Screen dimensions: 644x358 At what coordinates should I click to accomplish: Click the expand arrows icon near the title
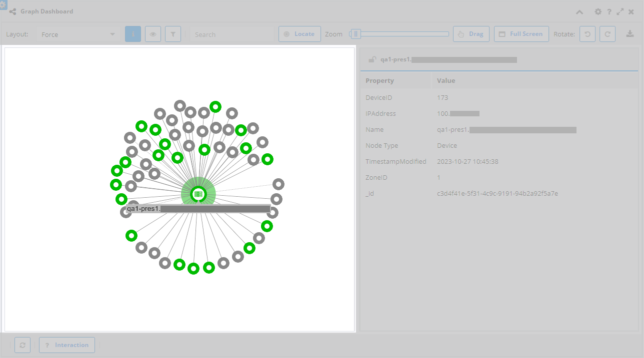tap(620, 11)
